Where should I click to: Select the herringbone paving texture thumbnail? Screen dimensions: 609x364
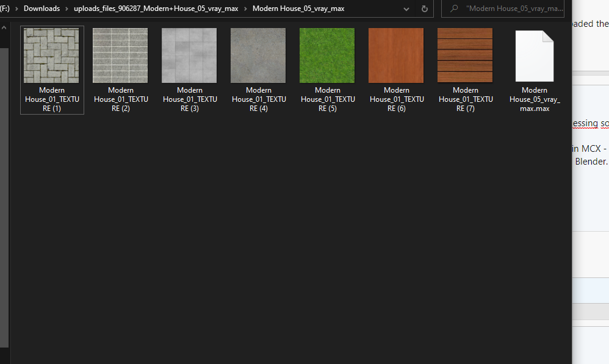tap(51, 55)
